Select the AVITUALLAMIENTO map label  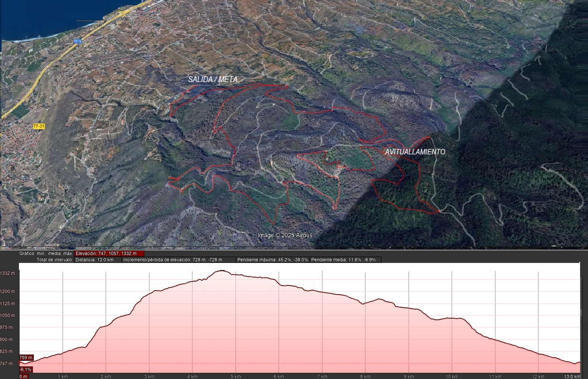point(415,152)
